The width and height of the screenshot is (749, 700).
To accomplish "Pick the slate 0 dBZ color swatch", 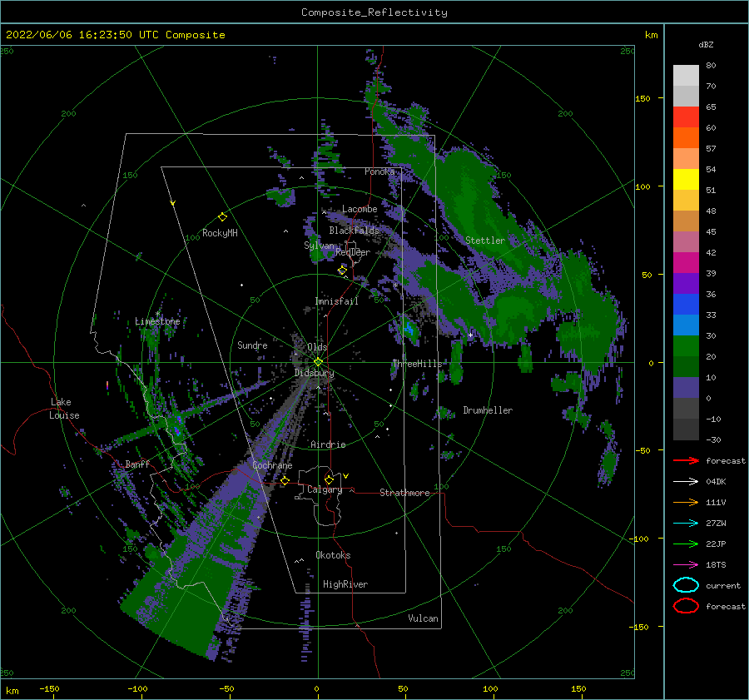I will (x=686, y=388).
